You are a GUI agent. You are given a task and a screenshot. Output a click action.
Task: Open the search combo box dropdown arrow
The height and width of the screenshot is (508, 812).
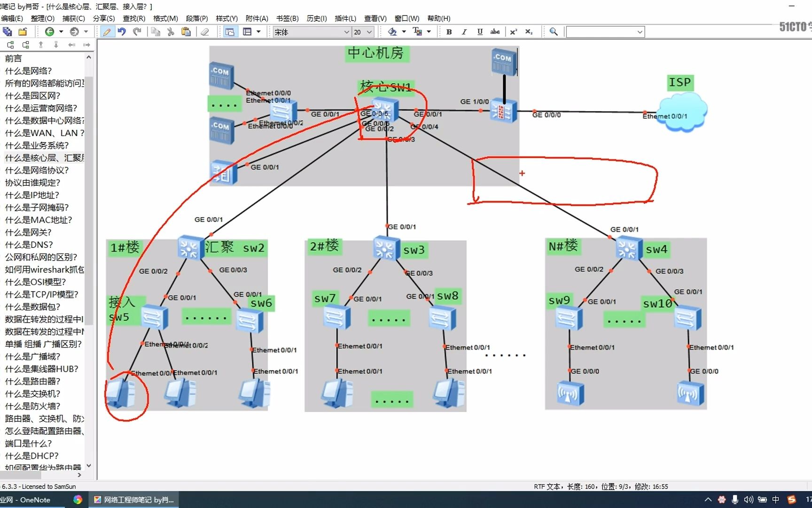tap(640, 32)
